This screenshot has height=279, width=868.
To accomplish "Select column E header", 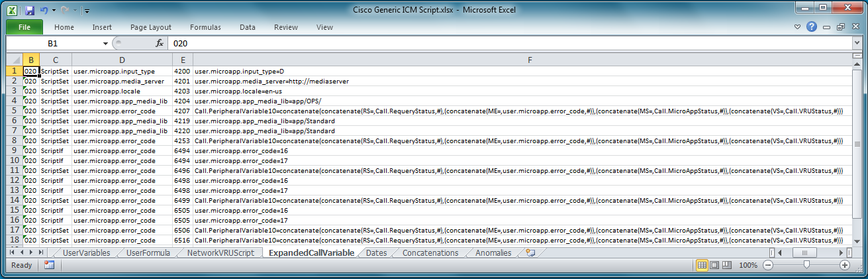I will click(x=183, y=60).
